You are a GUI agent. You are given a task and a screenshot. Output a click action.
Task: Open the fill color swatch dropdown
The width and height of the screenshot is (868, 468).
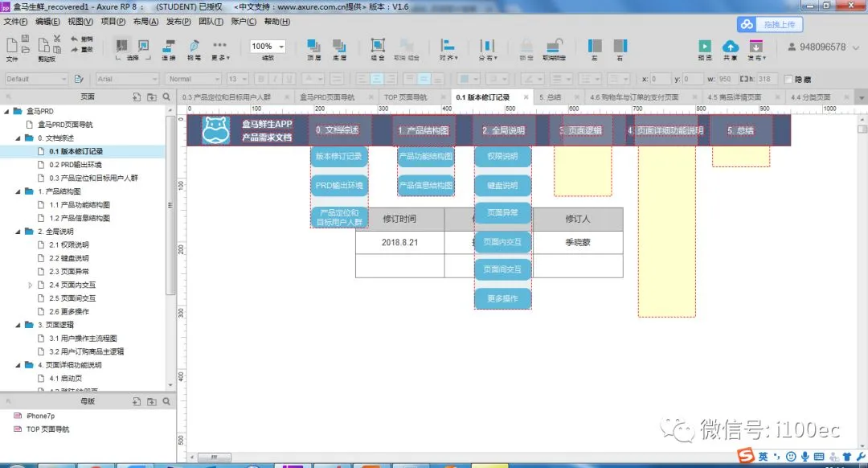coord(469,79)
